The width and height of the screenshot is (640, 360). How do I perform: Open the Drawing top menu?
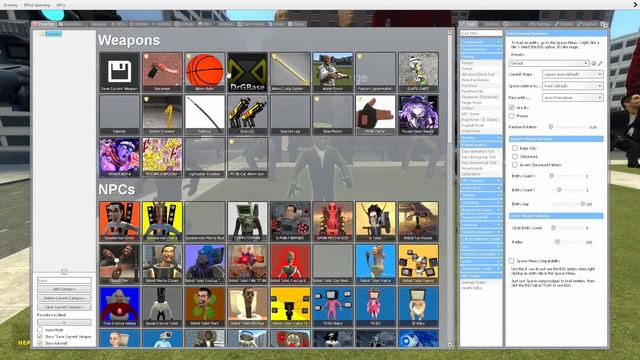(x=11, y=5)
